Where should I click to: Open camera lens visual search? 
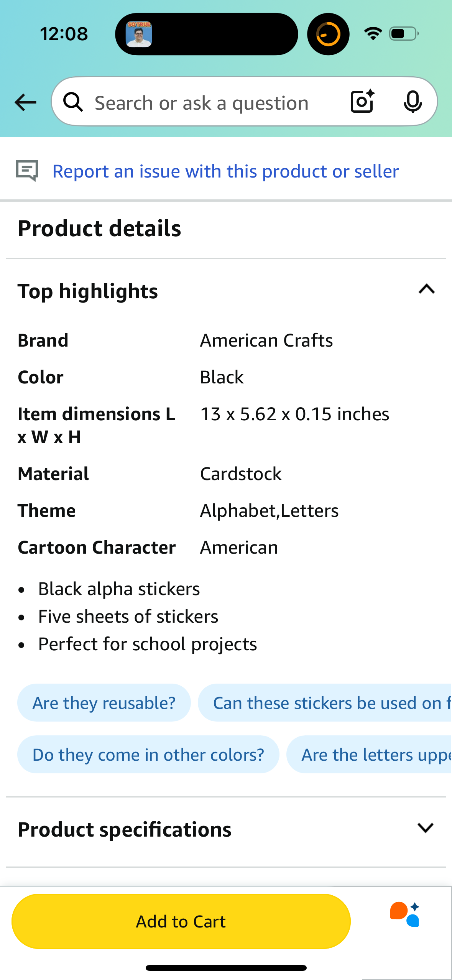tap(362, 102)
